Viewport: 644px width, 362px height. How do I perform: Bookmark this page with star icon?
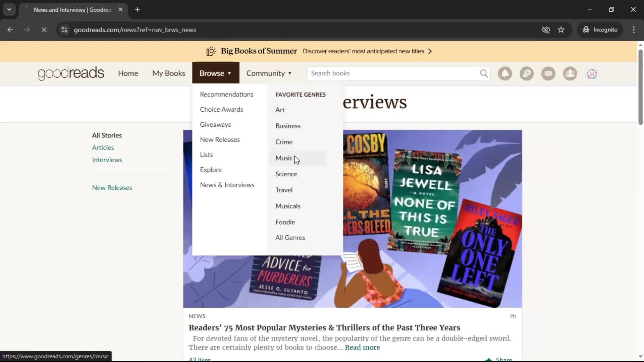[561, 30]
